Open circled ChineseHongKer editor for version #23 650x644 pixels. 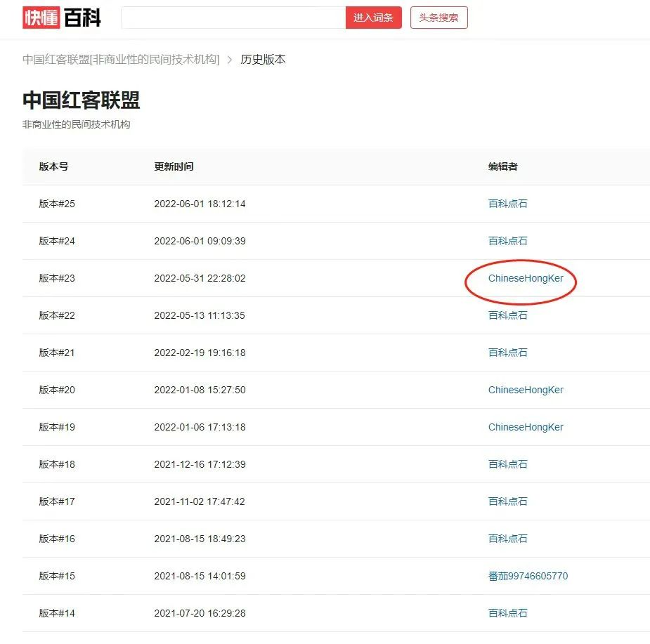[526, 278]
